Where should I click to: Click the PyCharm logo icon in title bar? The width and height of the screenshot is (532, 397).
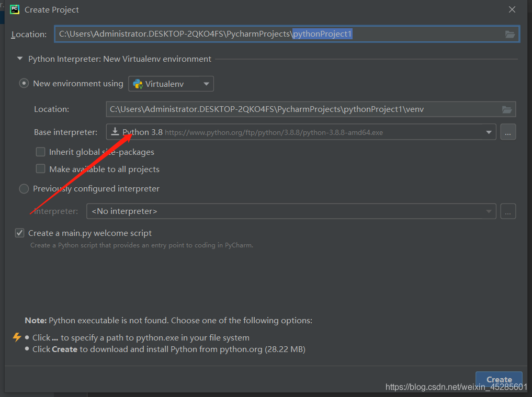(15, 9)
